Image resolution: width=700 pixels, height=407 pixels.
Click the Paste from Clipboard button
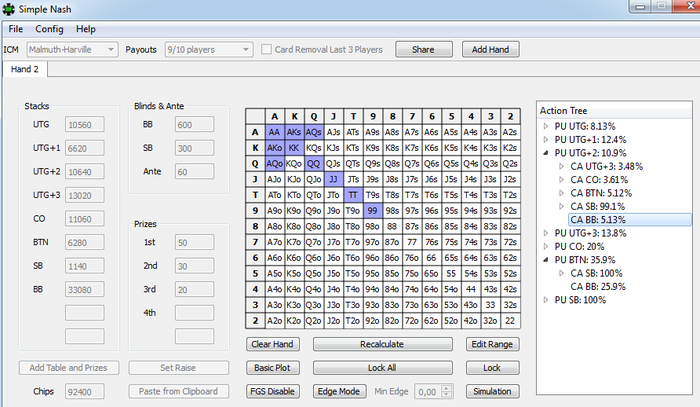[x=179, y=391]
